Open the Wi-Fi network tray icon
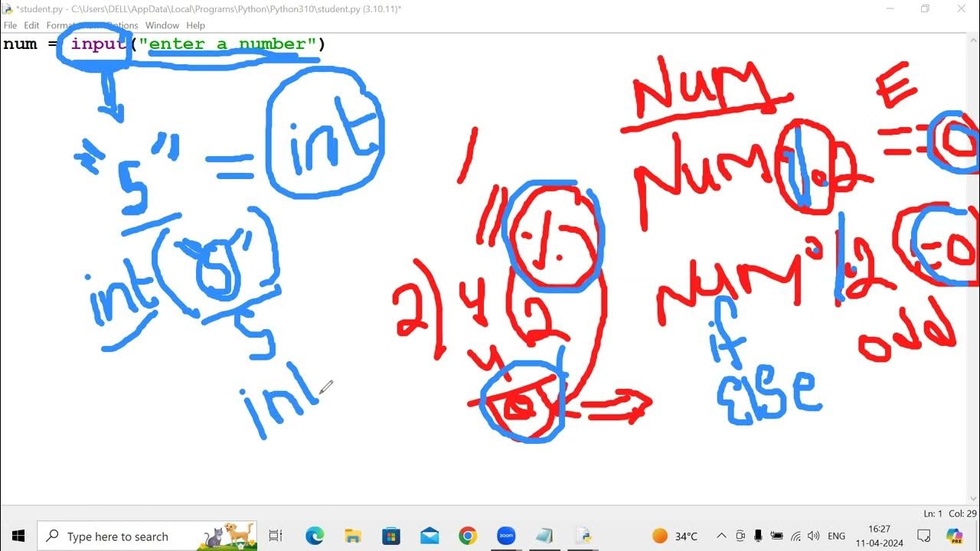The height and width of the screenshot is (551, 980). click(795, 536)
